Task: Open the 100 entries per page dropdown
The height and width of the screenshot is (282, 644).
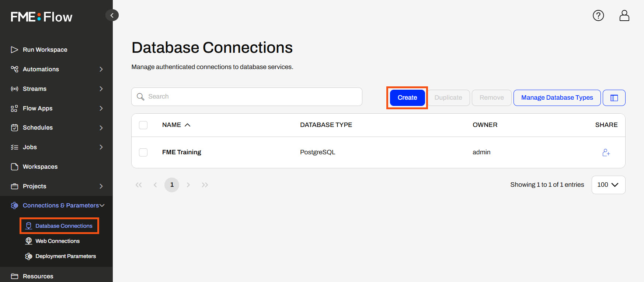Action: 608,185
